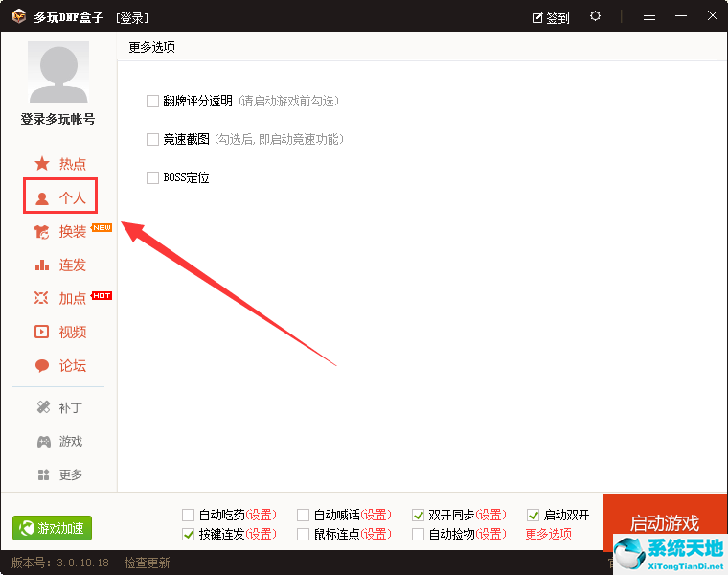The height and width of the screenshot is (575, 728).
Task: Enable 竞速截图 checkbox
Action: tap(152, 139)
